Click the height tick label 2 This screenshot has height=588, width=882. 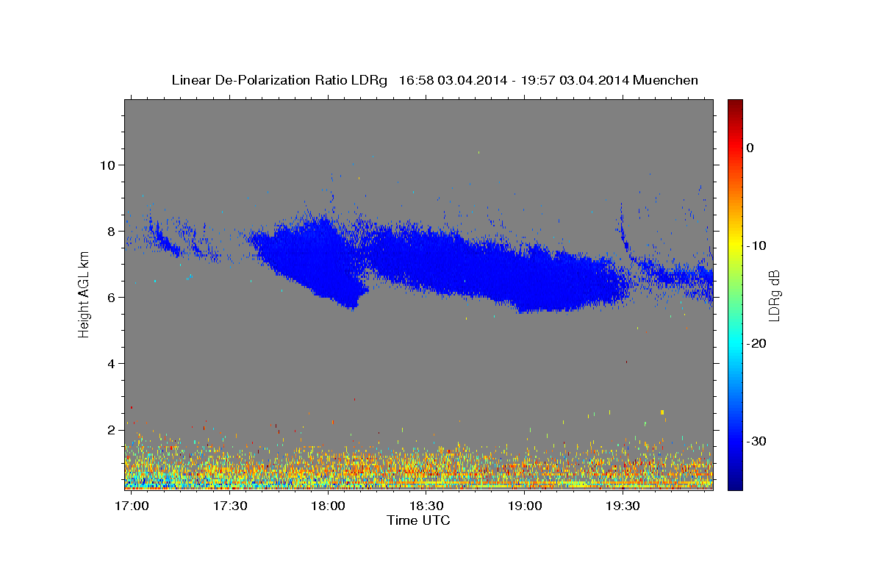(111, 429)
